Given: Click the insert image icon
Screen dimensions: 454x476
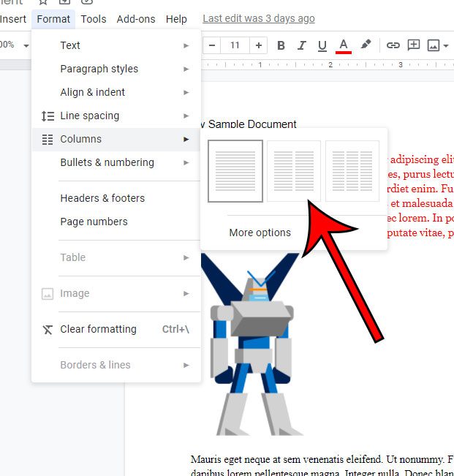Looking at the screenshot, I should pyautogui.click(x=434, y=45).
